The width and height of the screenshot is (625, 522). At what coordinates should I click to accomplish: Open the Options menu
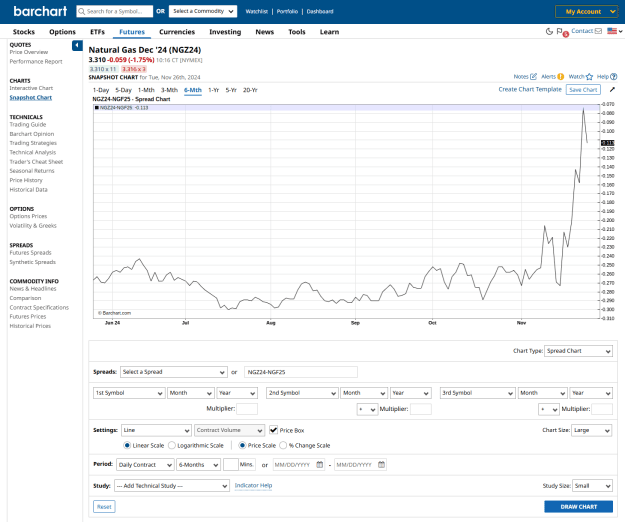tap(62, 32)
